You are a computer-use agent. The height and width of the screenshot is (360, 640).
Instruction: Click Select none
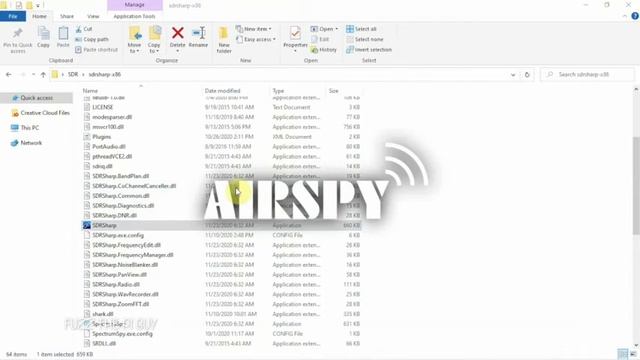point(364,39)
